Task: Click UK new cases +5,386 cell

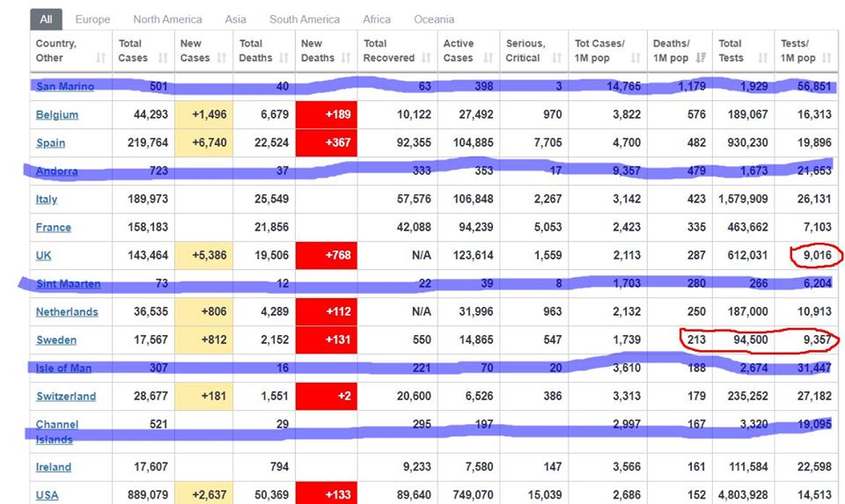Action: coord(203,255)
